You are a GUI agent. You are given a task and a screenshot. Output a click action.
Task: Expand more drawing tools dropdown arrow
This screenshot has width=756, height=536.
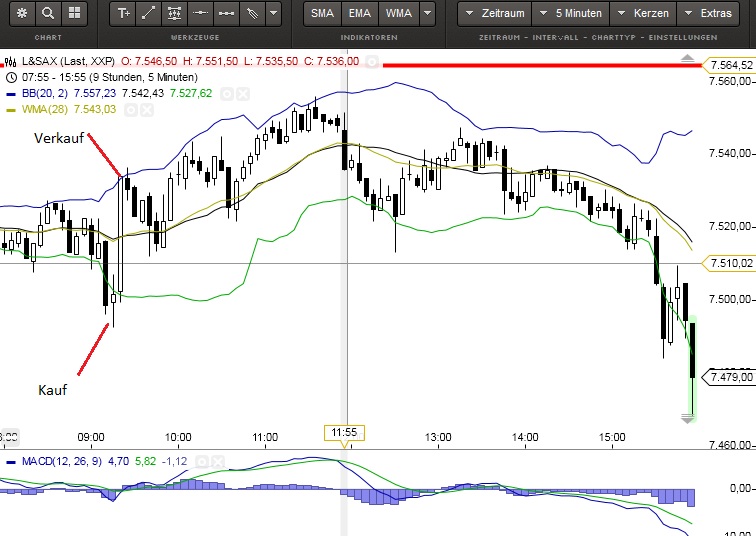(x=273, y=13)
